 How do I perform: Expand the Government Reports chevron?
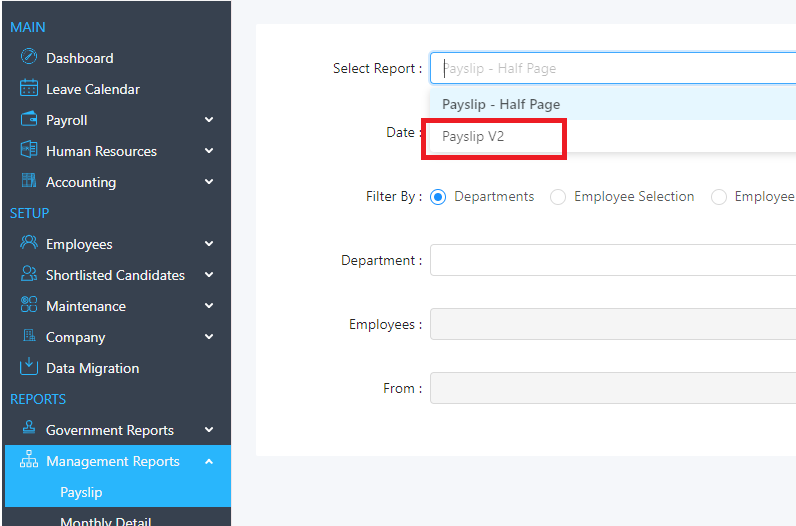coord(209,430)
